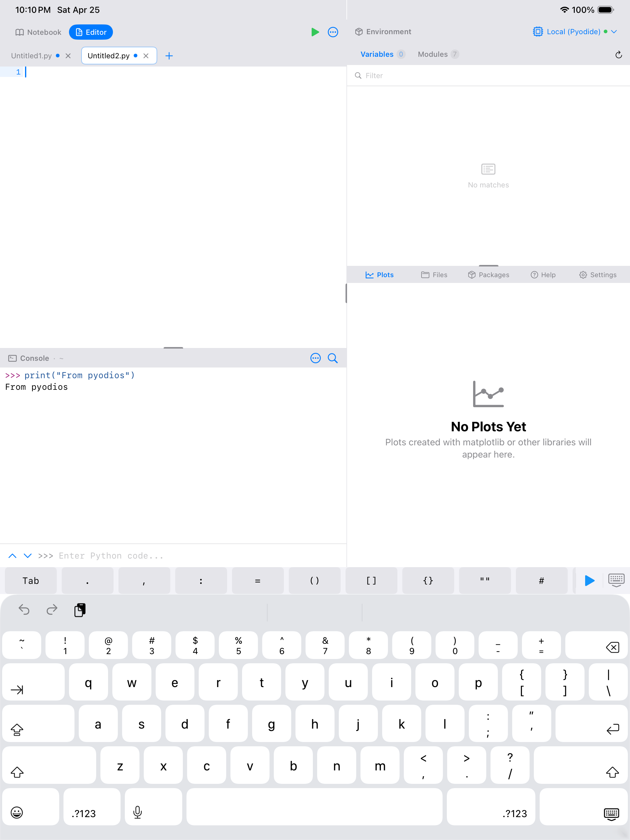Viewport: 630px width, 840px height.
Task: Run the script with the green play button
Action: pos(315,32)
